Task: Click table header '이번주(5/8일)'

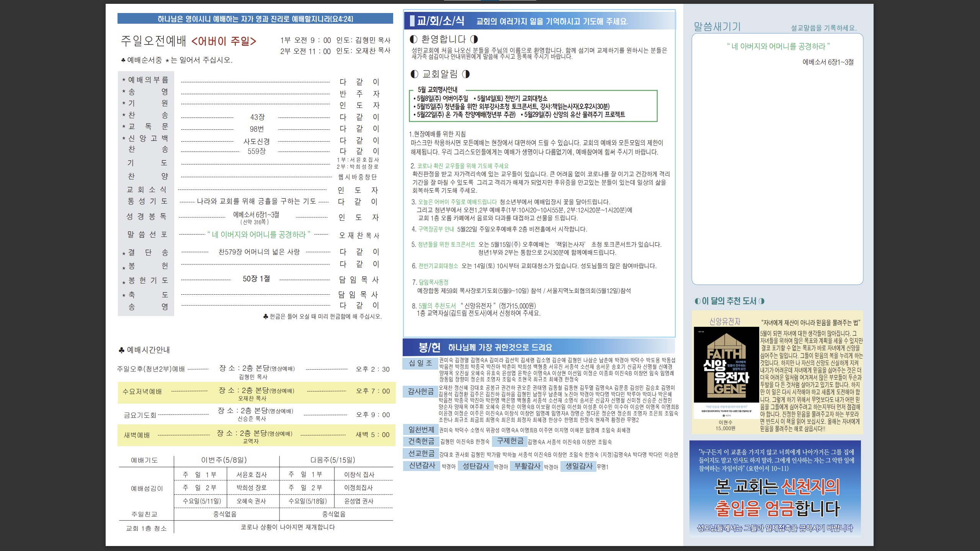Action: coord(224,460)
